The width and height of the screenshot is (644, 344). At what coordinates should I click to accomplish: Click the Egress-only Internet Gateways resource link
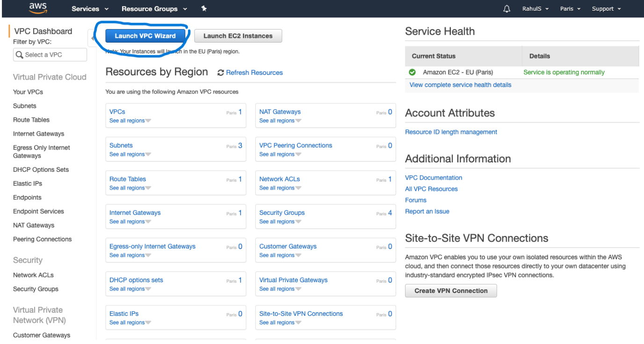[x=152, y=247]
